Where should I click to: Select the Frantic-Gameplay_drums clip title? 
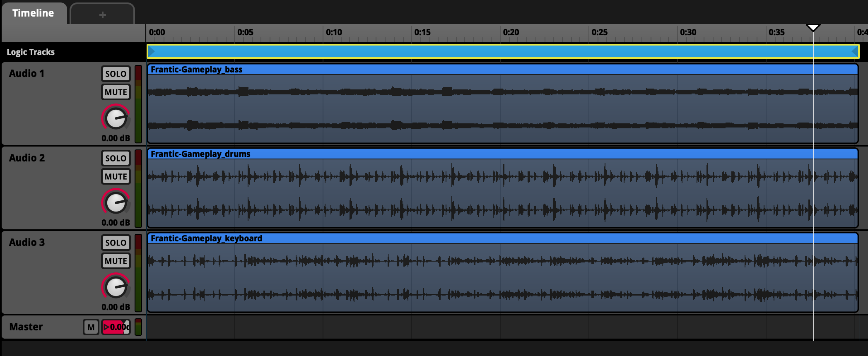click(x=200, y=154)
